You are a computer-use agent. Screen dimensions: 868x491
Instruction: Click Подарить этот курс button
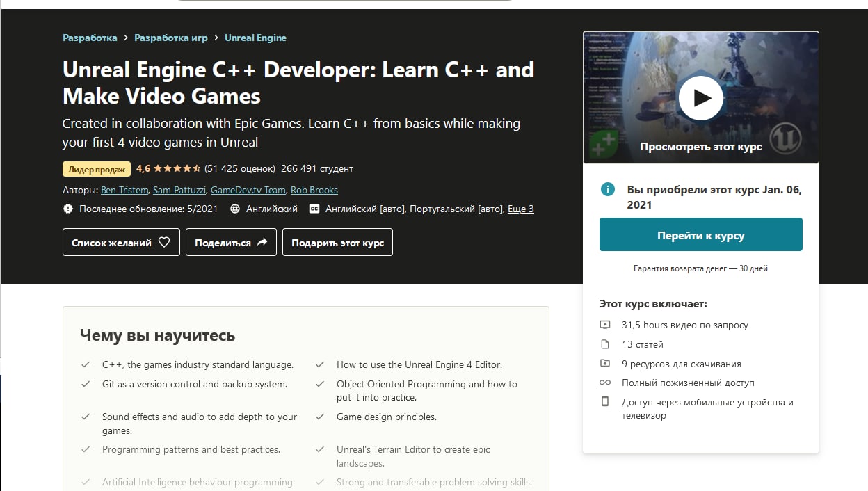pyautogui.click(x=337, y=242)
